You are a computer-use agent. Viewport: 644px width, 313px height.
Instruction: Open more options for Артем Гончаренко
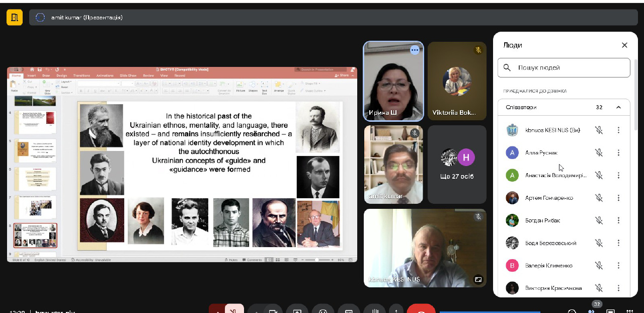(x=618, y=198)
